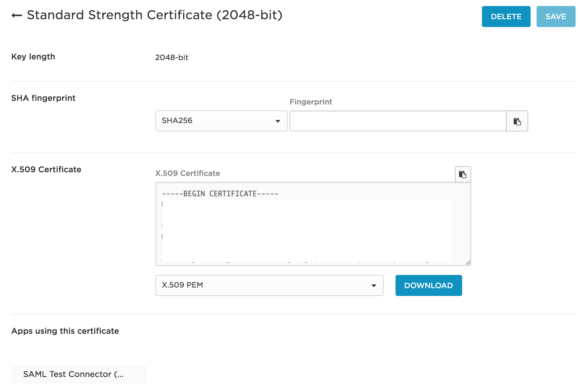Select the copy icon beside the Fingerprint field
578x392 pixels.
(x=516, y=121)
